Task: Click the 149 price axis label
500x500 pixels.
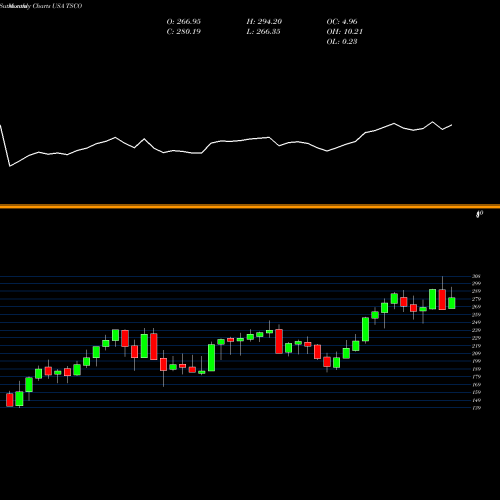Action: pos(476,400)
